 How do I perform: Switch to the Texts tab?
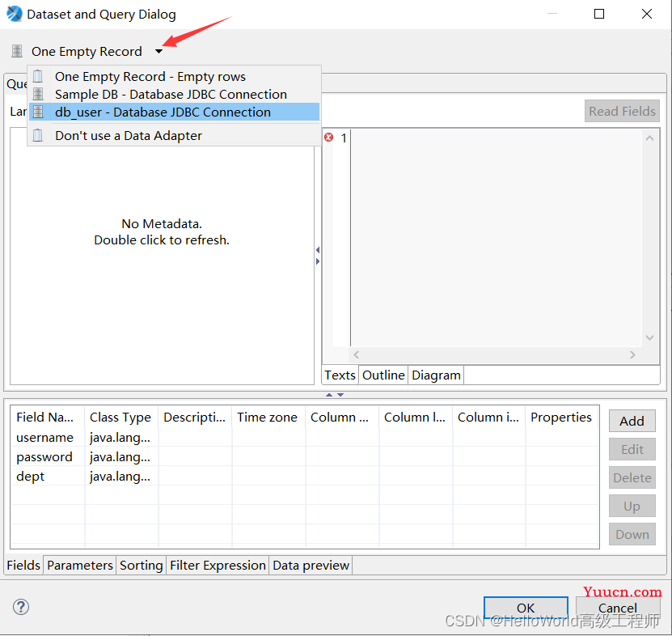(x=340, y=375)
